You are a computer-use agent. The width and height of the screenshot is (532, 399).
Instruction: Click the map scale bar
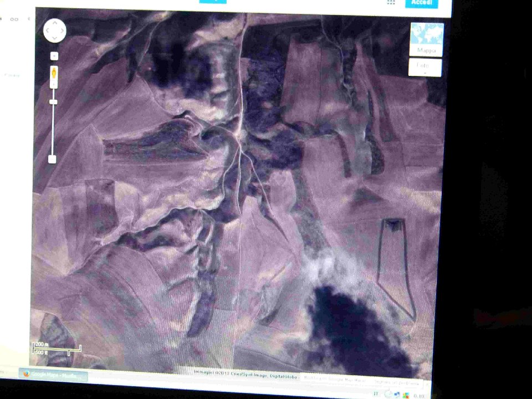(x=57, y=349)
